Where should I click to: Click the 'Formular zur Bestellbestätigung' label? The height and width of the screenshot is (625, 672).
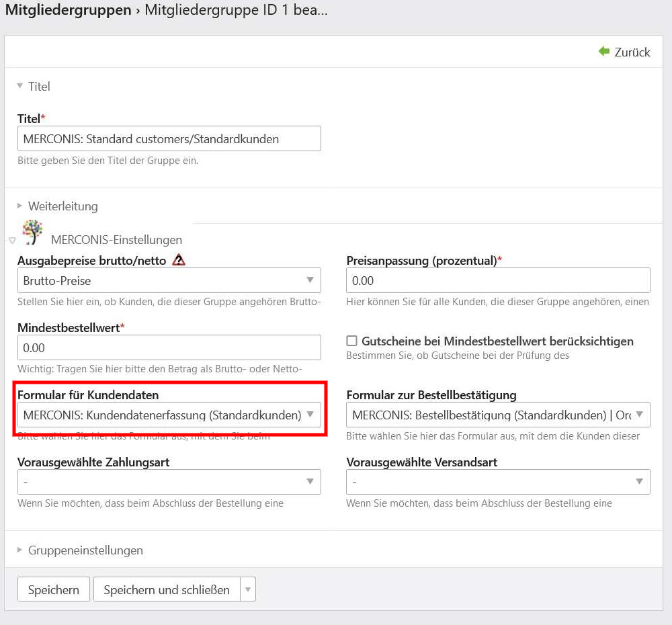[431, 394]
